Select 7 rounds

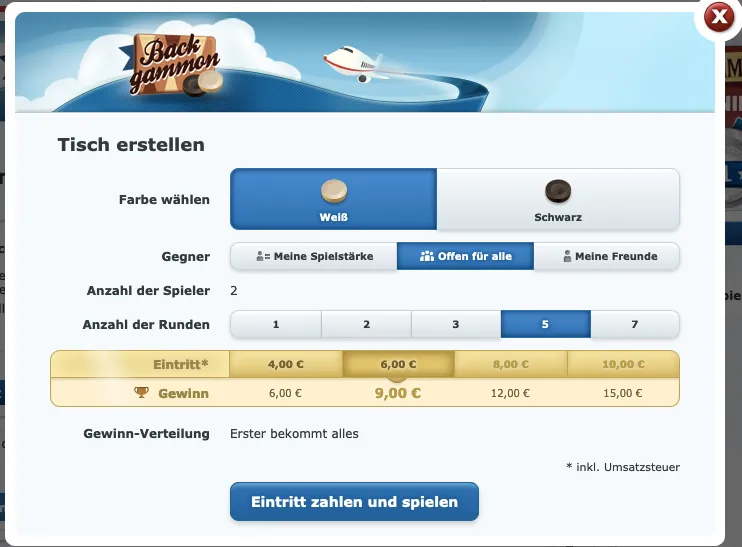[x=635, y=325]
